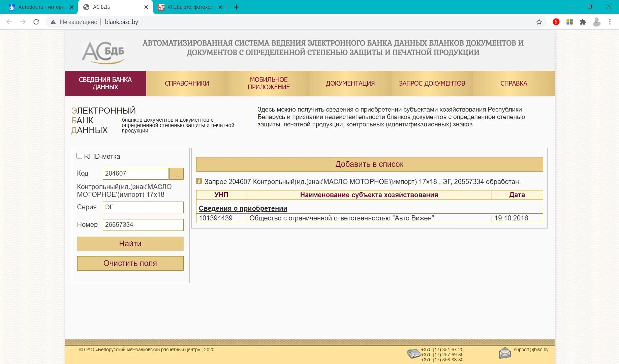Click the info icon beside Запрос message
619x364 pixels.
pyautogui.click(x=199, y=181)
